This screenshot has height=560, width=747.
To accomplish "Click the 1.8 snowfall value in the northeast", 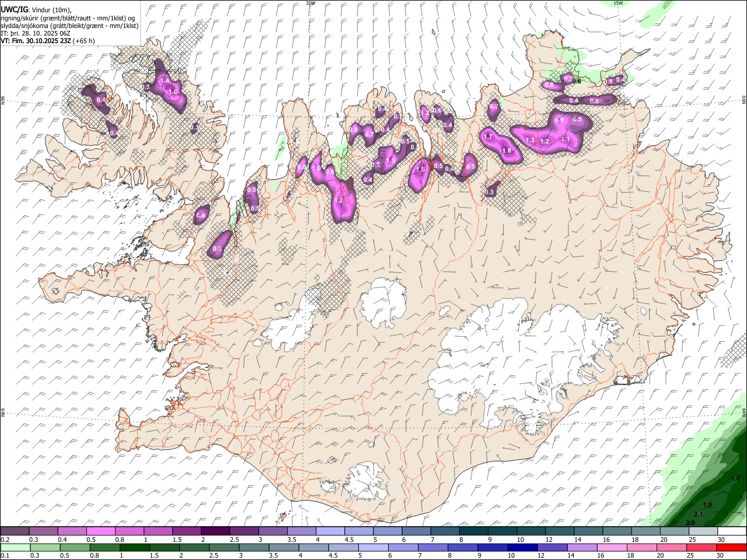I will click(507, 151).
